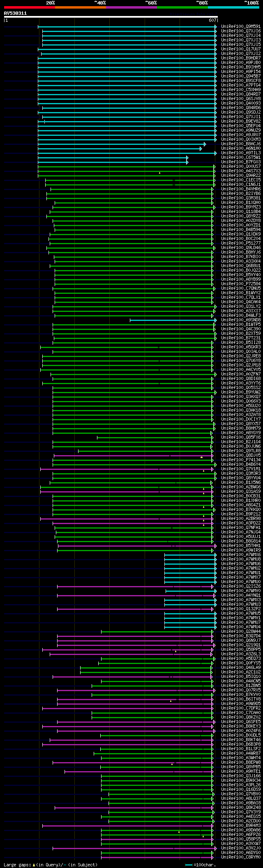Select the UniRef100_A5GKR3 label
The width and height of the screenshot is (263, 868).
(241, 347)
